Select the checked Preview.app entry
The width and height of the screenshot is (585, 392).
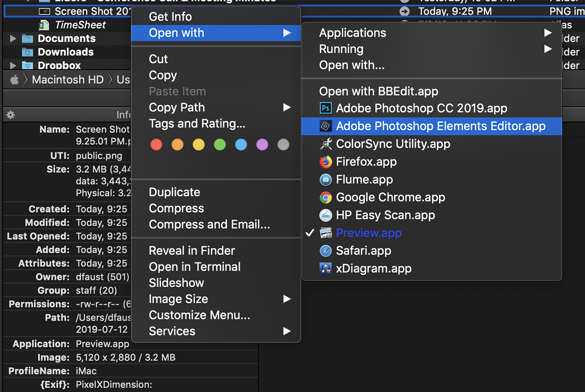[369, 233]
